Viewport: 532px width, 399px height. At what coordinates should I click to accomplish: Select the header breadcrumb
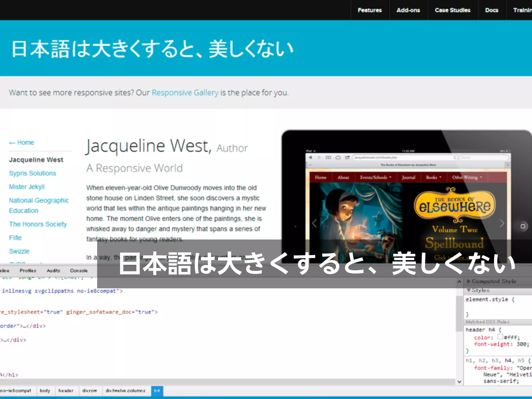[66, 391]
